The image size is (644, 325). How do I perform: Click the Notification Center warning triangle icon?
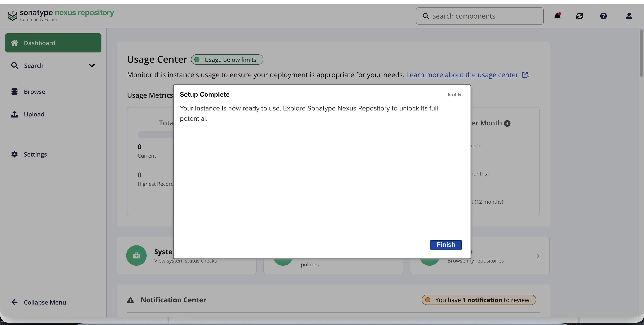[130, 300]
